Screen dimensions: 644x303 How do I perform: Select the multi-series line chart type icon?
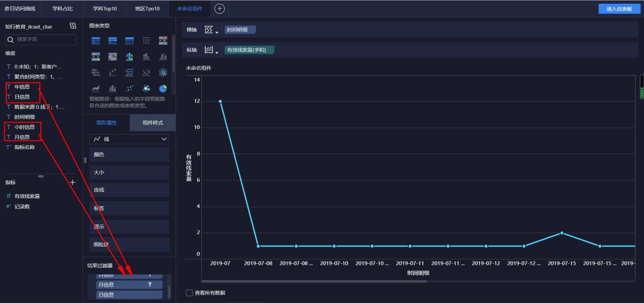point(129,72)
